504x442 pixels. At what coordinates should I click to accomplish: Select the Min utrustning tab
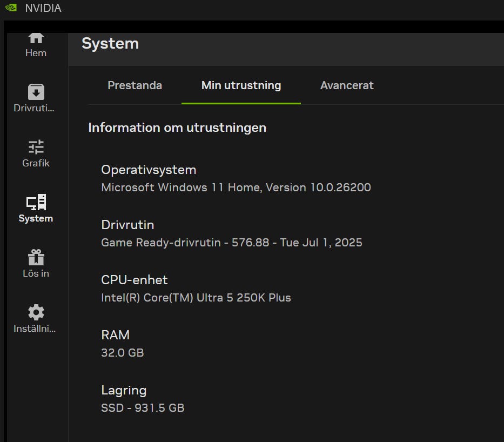click(x=241, y=85)
